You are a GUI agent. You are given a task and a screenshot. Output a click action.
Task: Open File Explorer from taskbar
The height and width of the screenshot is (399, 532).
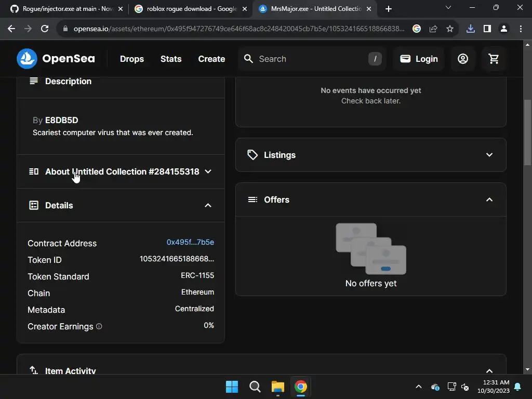pyautogui.click(x=278, y=387)
